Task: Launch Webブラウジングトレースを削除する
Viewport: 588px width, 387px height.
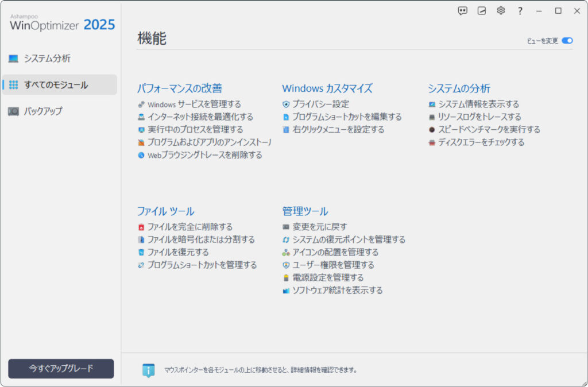Action: 205,155
